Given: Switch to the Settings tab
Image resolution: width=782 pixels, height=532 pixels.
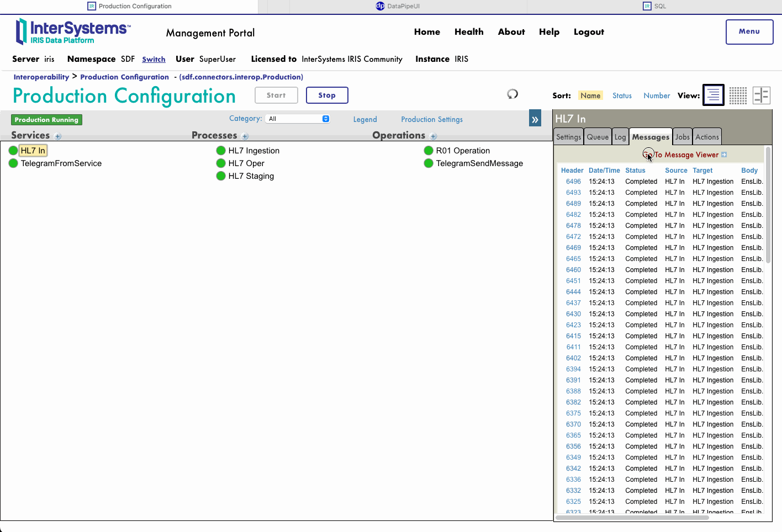Looking at the screenshot, I should tap(568, 137).
